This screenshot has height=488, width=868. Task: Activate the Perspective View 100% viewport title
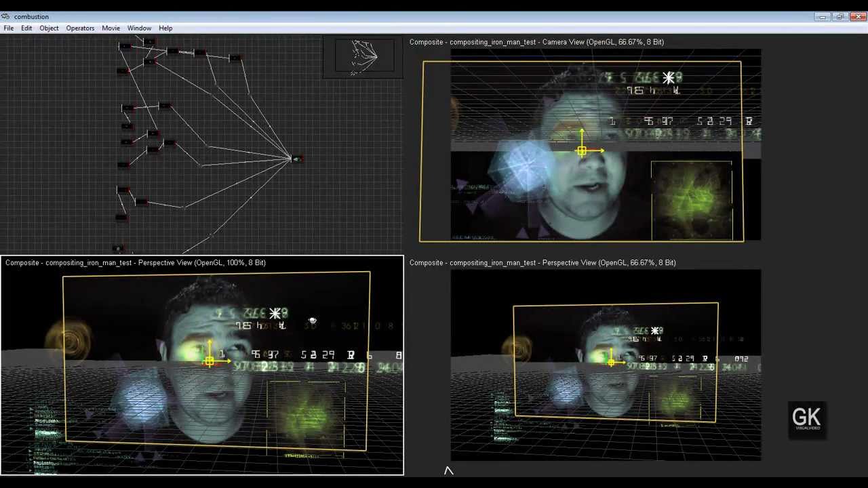pyautogui.click(x=136, y=262)
